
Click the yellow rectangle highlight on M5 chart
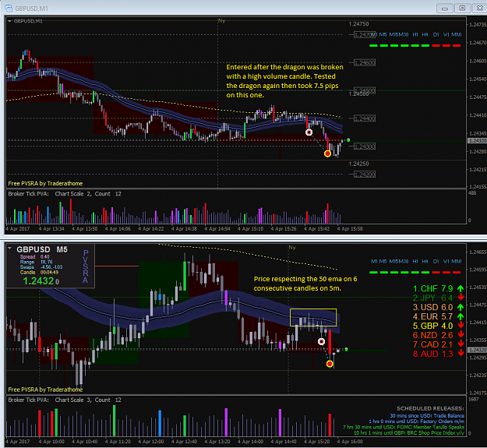(313, 317)
